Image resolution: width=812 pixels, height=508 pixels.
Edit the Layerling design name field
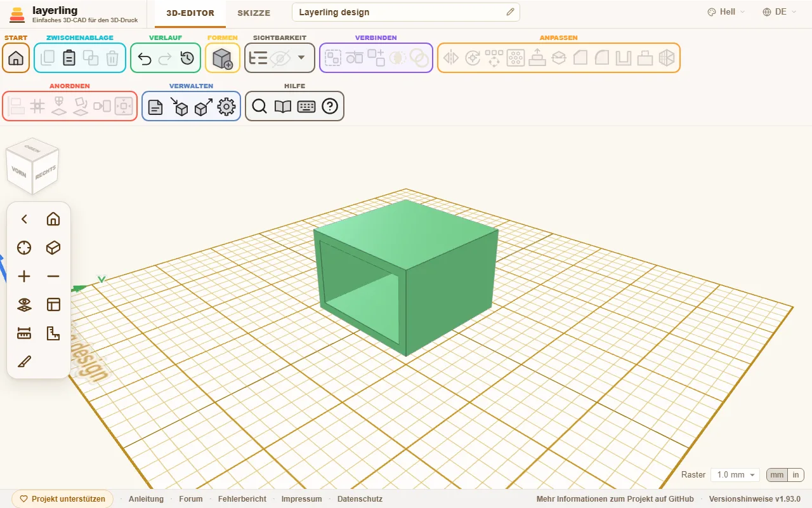406,12
